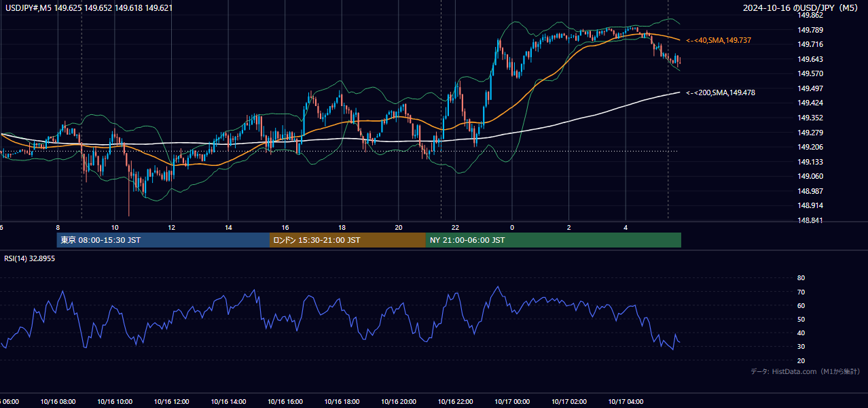Click the '2024-10-16 のUSDJPY (M5)' chart title
The image size is (868, 408).
tap(799, 7)
